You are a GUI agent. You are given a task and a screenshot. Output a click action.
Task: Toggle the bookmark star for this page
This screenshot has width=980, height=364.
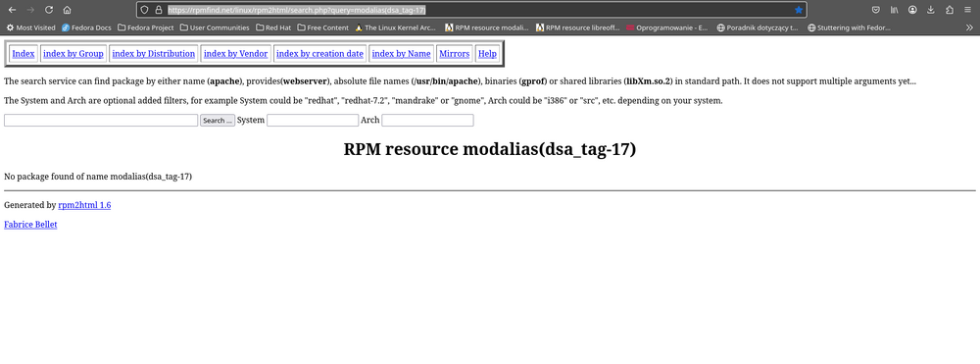(x=798, y=10)
